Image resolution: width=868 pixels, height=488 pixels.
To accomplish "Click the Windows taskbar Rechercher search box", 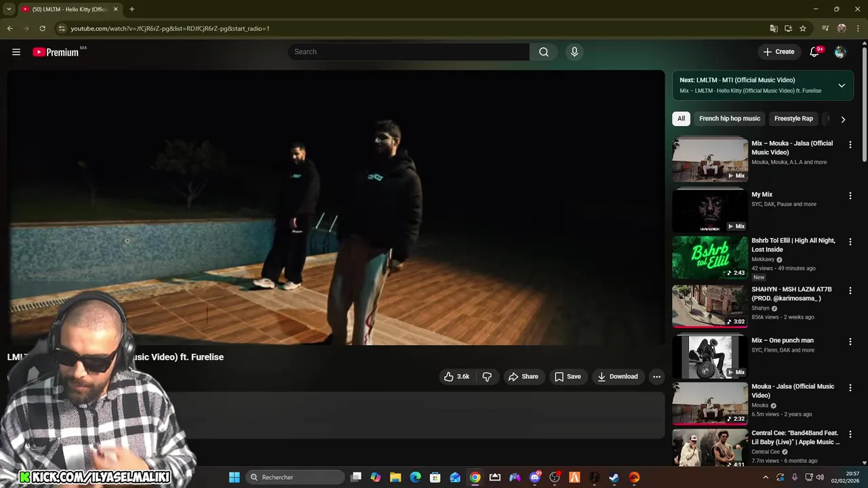I will point(295,477).
